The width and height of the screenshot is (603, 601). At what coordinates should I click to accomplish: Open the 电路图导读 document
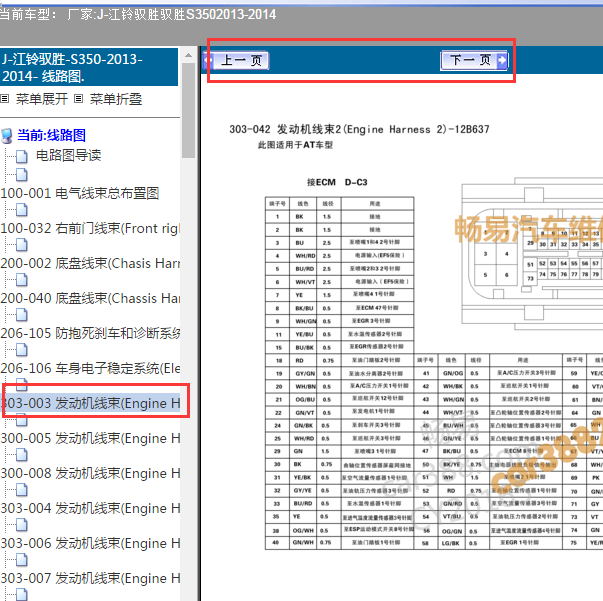tap(68, 155)
